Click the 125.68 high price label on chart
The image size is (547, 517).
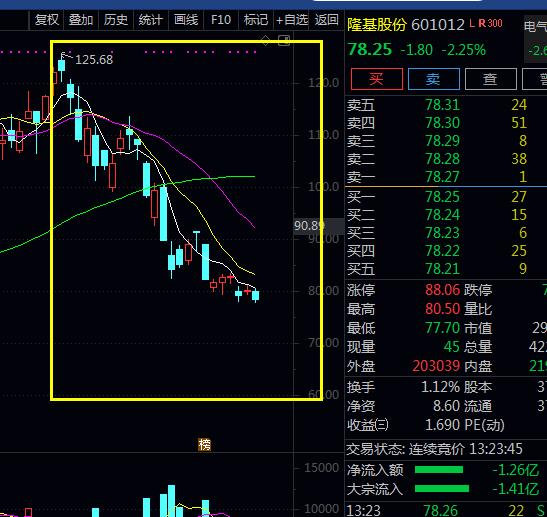tap(94, 60)
